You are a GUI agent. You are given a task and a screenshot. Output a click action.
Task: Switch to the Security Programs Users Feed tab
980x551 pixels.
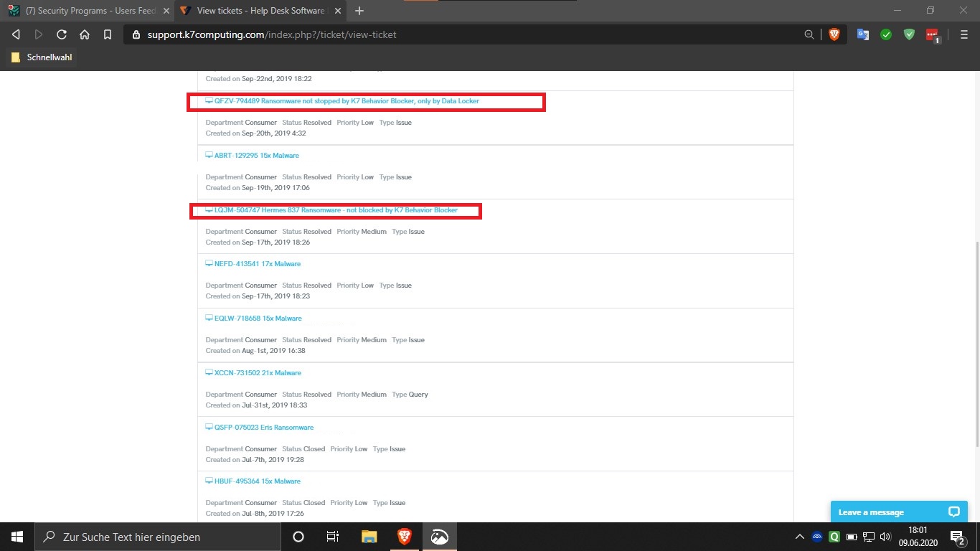click(x=88, y=11)
